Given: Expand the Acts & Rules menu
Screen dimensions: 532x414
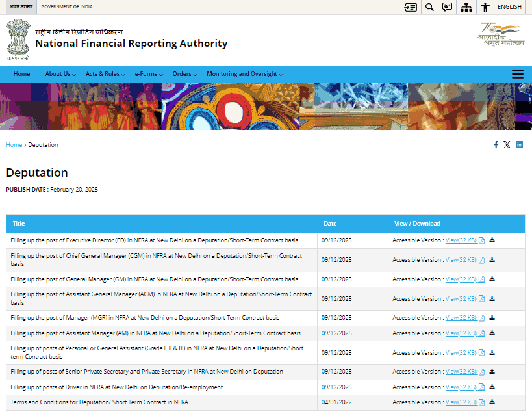Looking at the screenshot, I should pos(105,74).
